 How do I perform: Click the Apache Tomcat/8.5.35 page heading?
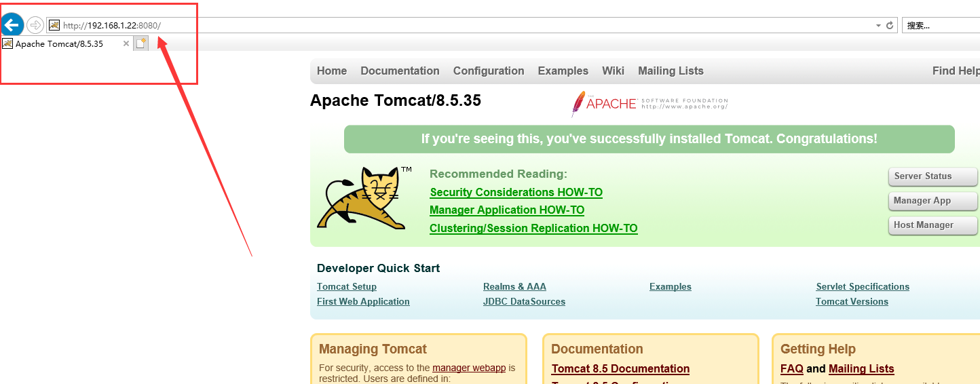(395, 100)
